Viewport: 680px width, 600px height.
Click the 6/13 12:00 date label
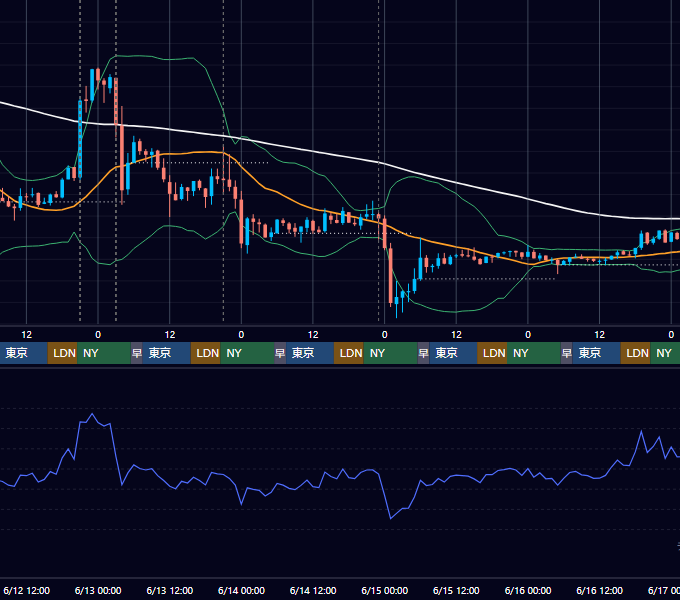tap(170, 590)
